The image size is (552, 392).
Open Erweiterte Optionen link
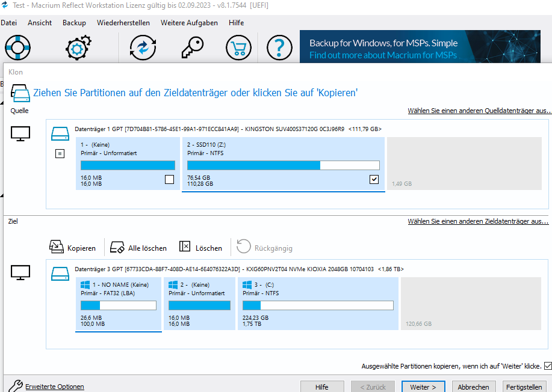[x=55, y=387]
